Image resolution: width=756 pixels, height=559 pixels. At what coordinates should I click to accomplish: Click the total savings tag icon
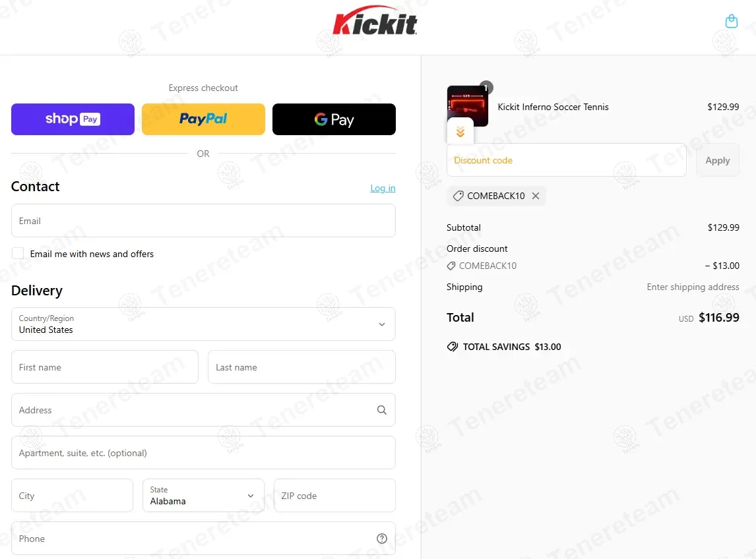point(453,347)
